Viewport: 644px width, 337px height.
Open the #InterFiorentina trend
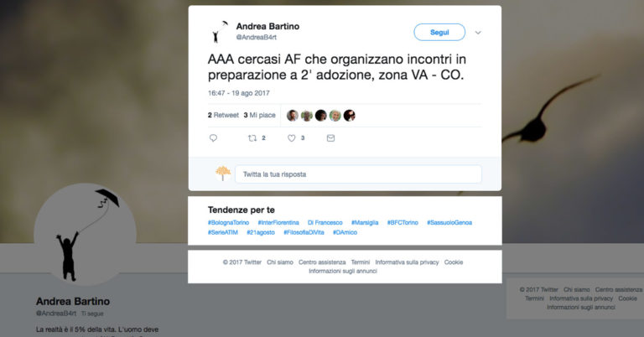(x=278, y=222)
